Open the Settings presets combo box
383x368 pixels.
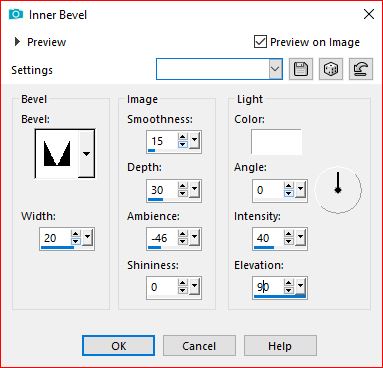pos(219,69)
